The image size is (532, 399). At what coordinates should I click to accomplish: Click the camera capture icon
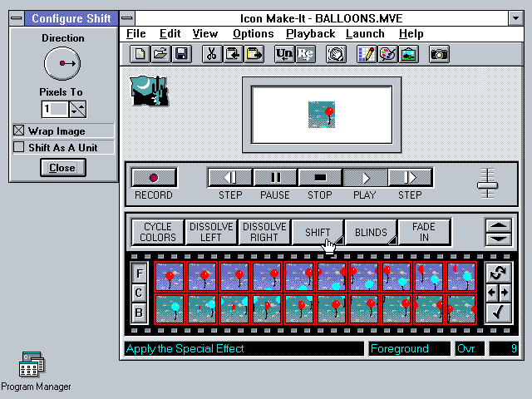click(439, 54)
